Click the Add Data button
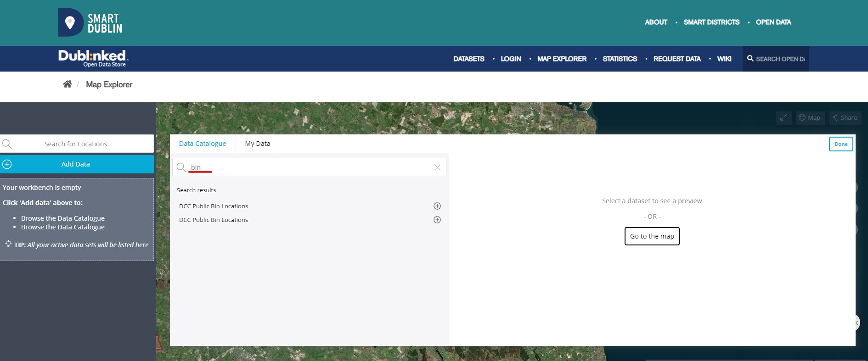This screenshot has width=868, height=361. 76,164
